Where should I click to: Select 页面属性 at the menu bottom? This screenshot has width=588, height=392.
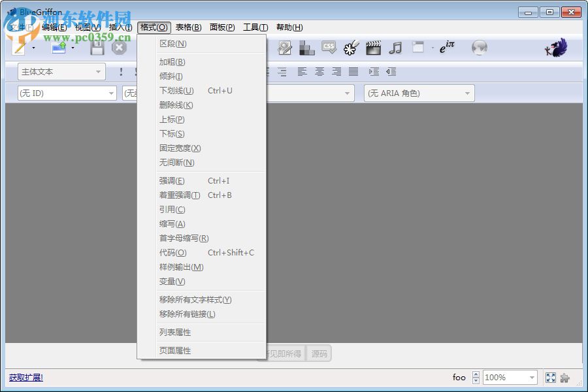click(172, 350)
